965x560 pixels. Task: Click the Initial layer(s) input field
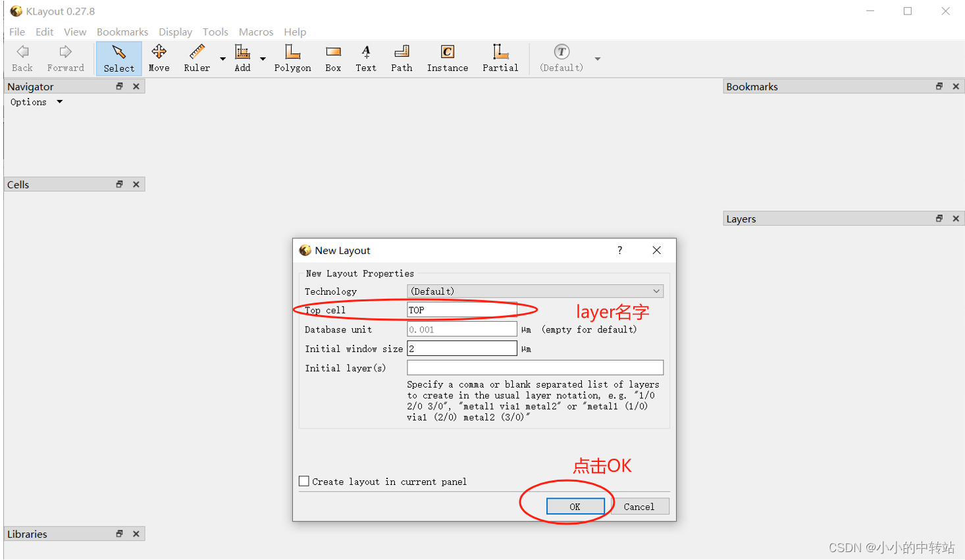tap(535, 367)
